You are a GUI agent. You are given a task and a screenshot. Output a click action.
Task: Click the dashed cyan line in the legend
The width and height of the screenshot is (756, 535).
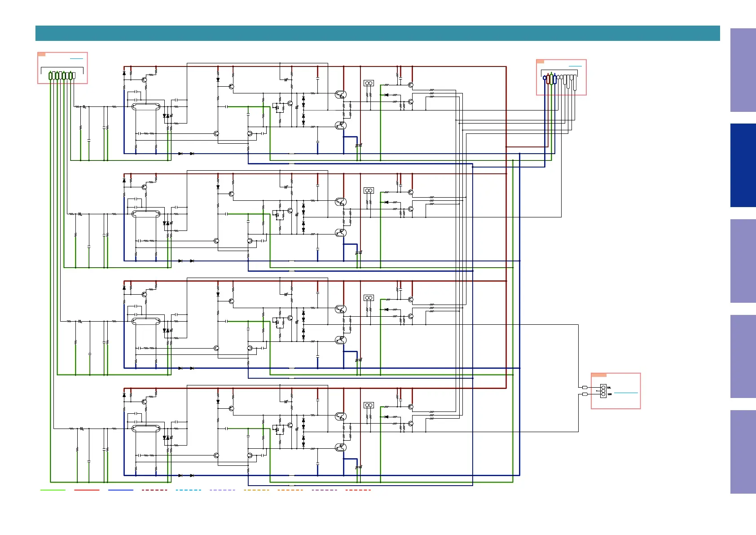click(x=189, y=490)
